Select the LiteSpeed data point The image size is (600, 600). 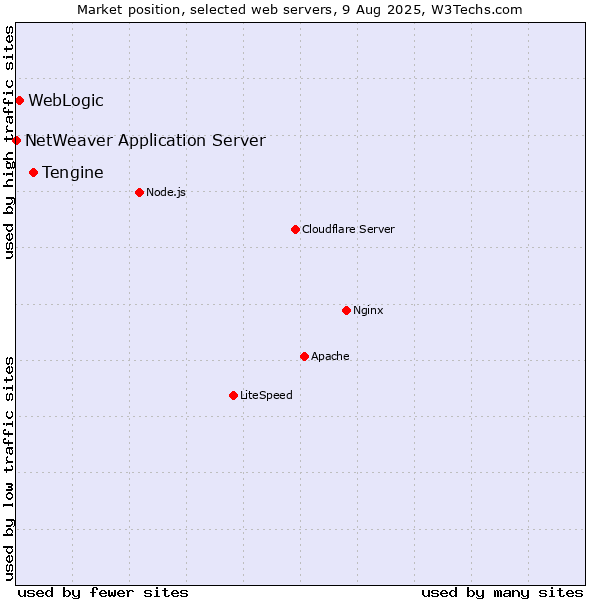(234, 395)
